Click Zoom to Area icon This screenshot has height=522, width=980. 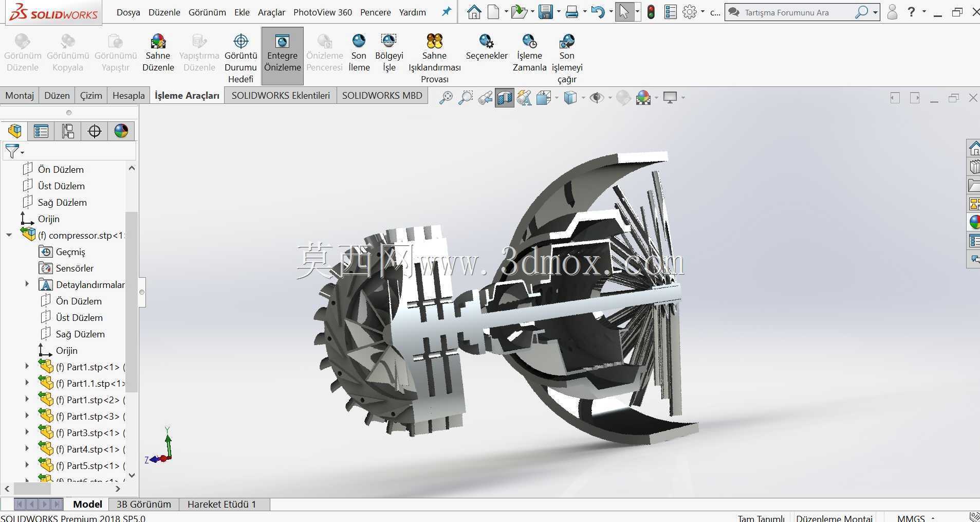pos(465,98)
